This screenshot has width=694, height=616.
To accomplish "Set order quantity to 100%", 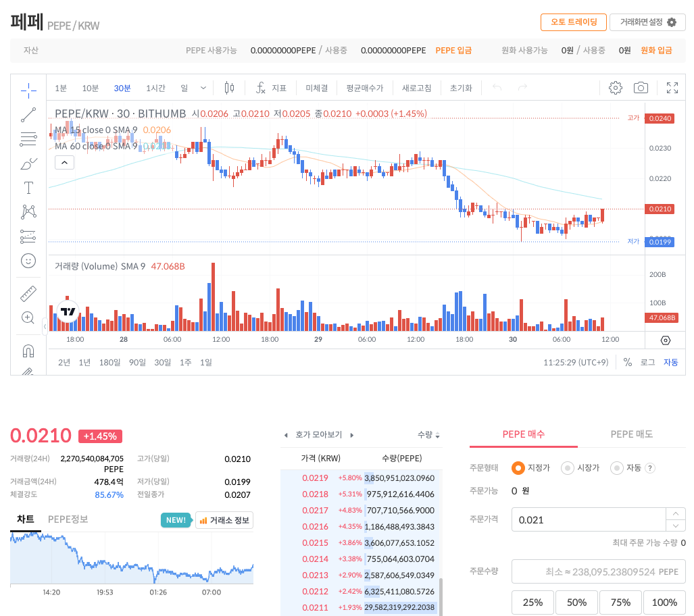I will [664, 602].
